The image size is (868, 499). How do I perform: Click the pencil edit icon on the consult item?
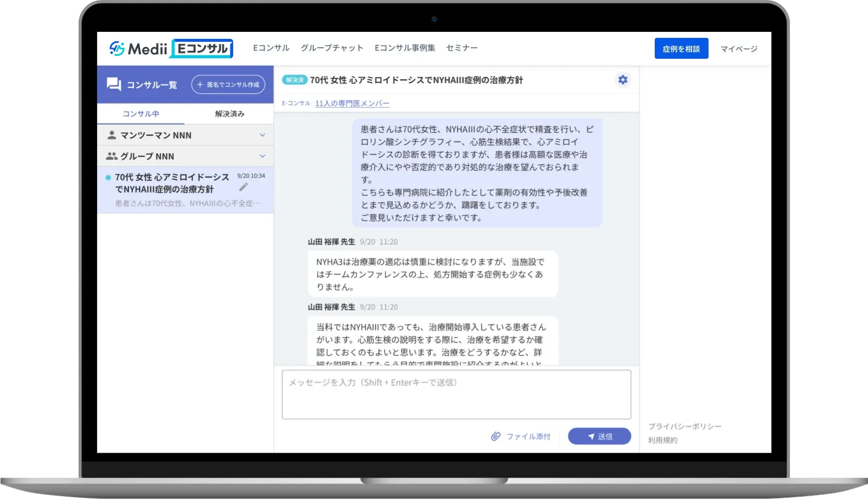(243, 187)
